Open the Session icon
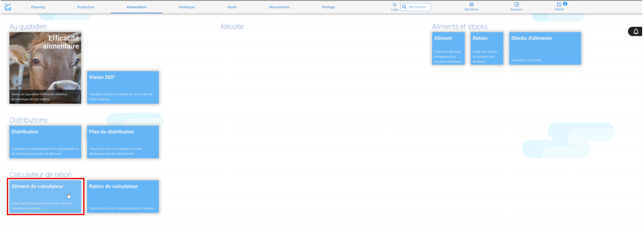 point(516,5)
